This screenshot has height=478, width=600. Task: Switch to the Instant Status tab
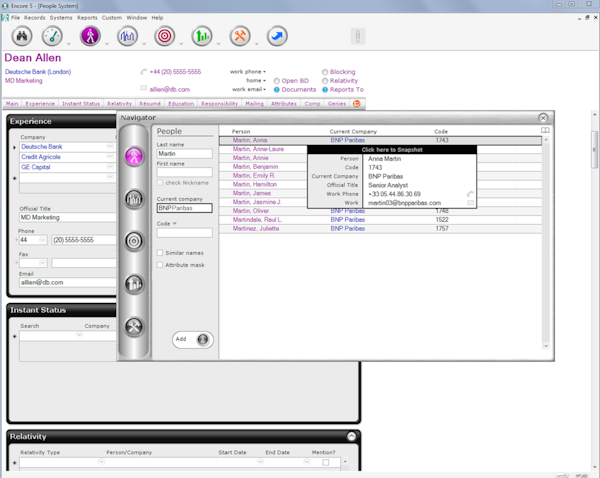[81, 104]
